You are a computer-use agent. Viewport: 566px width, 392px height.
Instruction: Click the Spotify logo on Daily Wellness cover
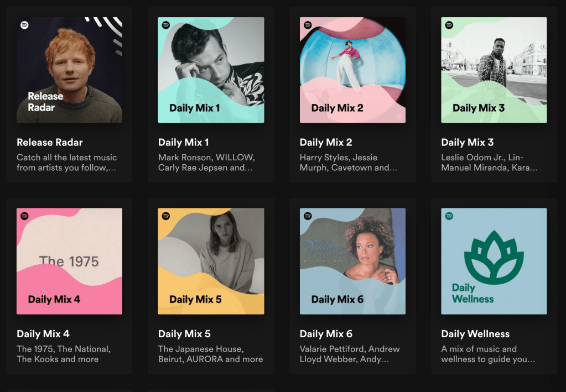pyautogui.click(x=449, y=216)
